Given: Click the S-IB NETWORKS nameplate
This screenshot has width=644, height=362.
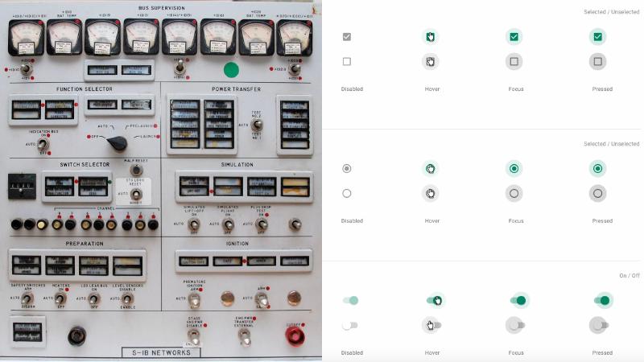Looking at the screenshot, I should [x=161, y=352].
